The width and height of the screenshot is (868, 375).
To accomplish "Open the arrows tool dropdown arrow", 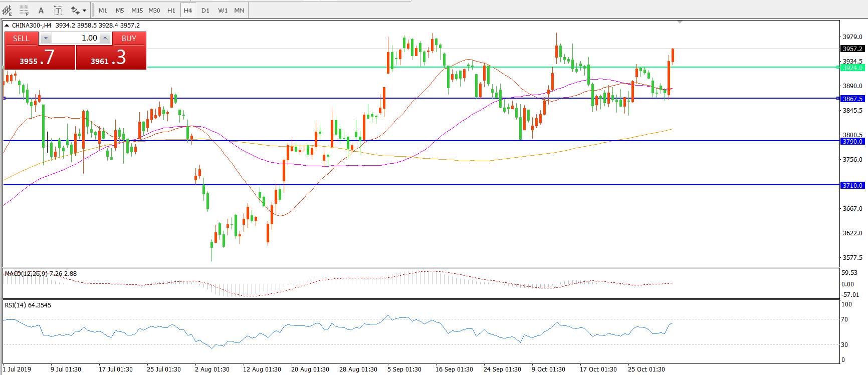I will 84,10.
